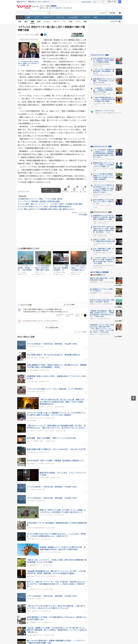Open the settings gear icon
Viewport: 138px width, 644px height.
point(120,13)
